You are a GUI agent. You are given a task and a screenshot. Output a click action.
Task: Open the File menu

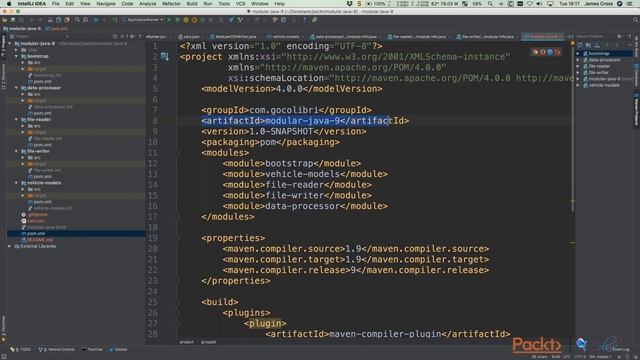point(56,4)
